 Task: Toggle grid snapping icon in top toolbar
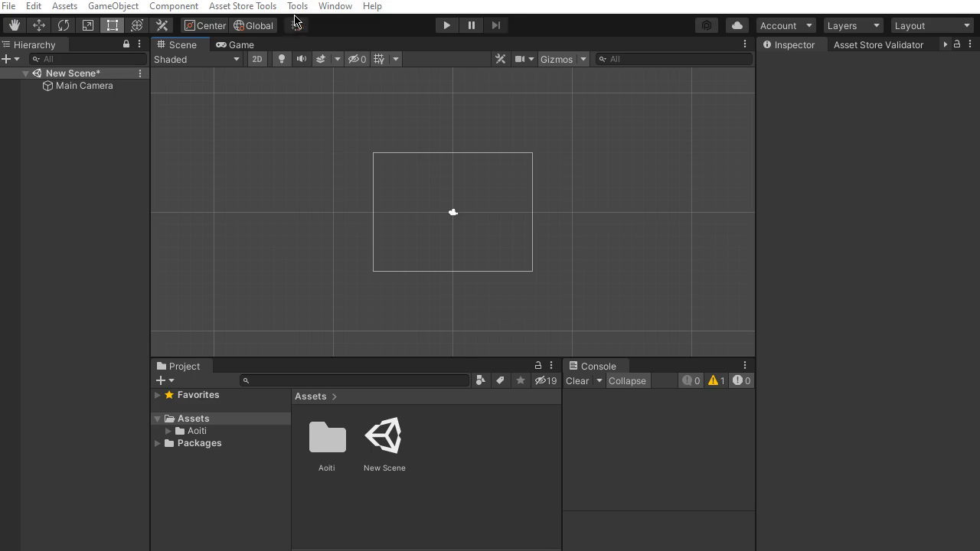(x=296, y=25)
